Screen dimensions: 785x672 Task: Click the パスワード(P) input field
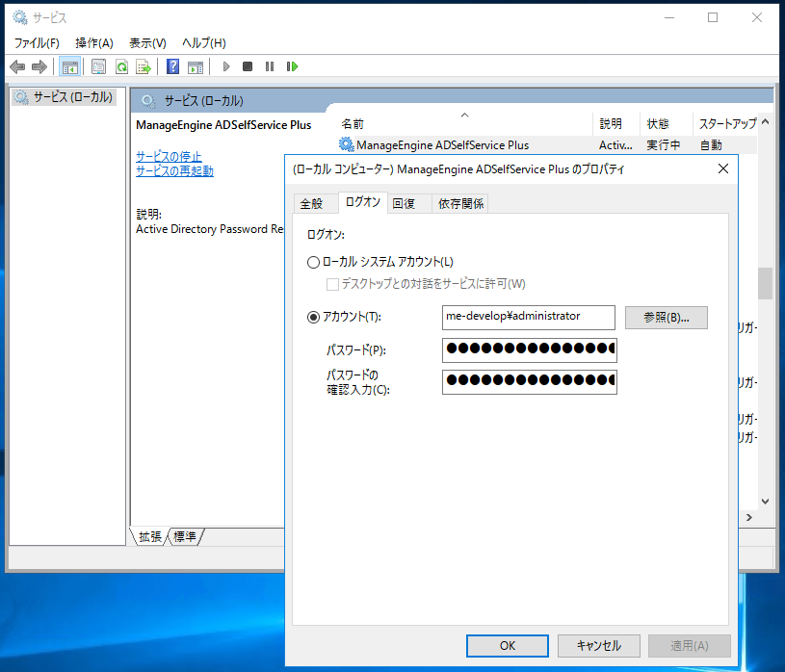click(x=530, y=349)
